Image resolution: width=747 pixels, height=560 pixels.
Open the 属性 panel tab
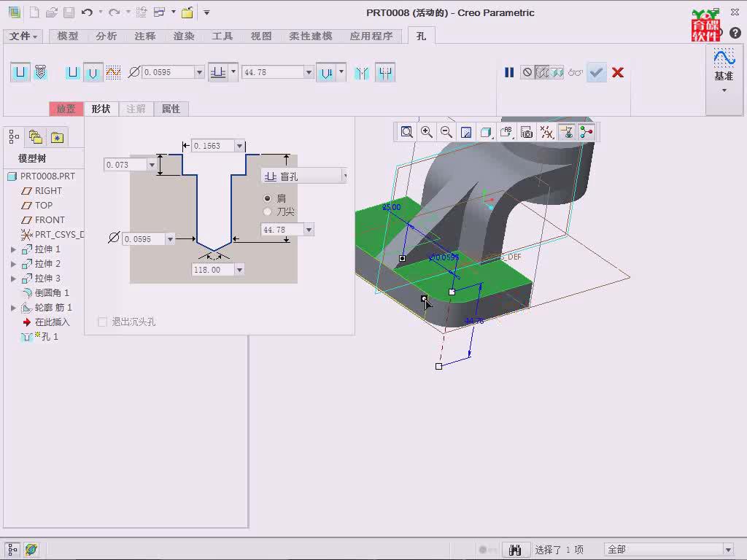coord(171,109)
